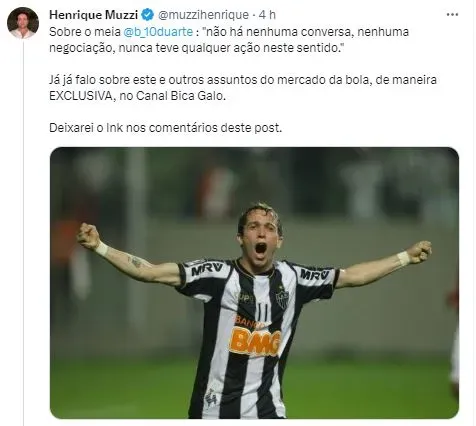This screenshot has width=476, height=426.
Task: Click the word EXCLUSIVA in the post
Action: [80, 96]
